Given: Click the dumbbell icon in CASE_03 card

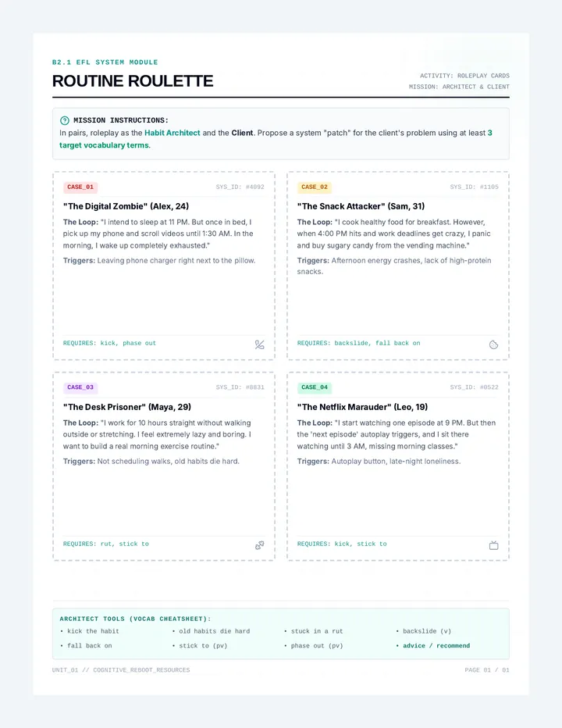Looking at the screenshot, I should [x=259, y=545].
